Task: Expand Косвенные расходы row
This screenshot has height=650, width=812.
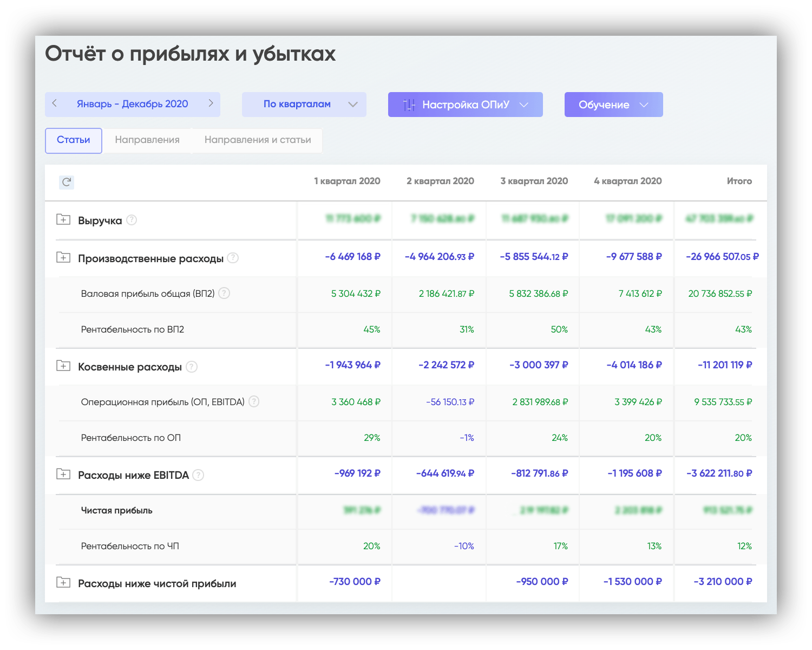Action: [x=63, y=366]
